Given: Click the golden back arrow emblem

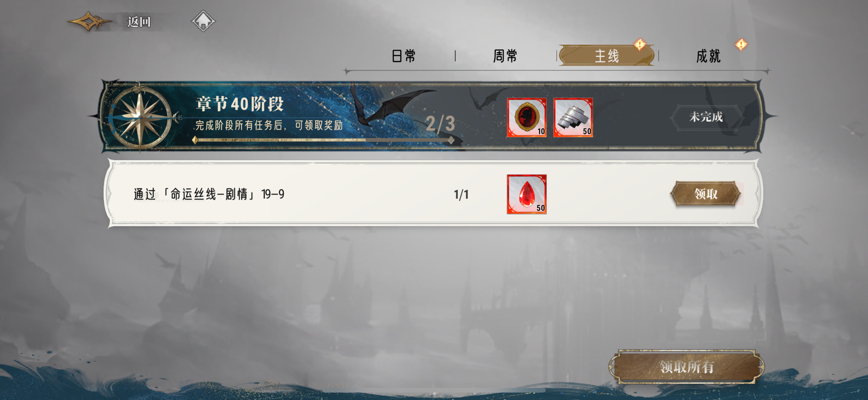Looking at the screenshot, I should (89, 21).
